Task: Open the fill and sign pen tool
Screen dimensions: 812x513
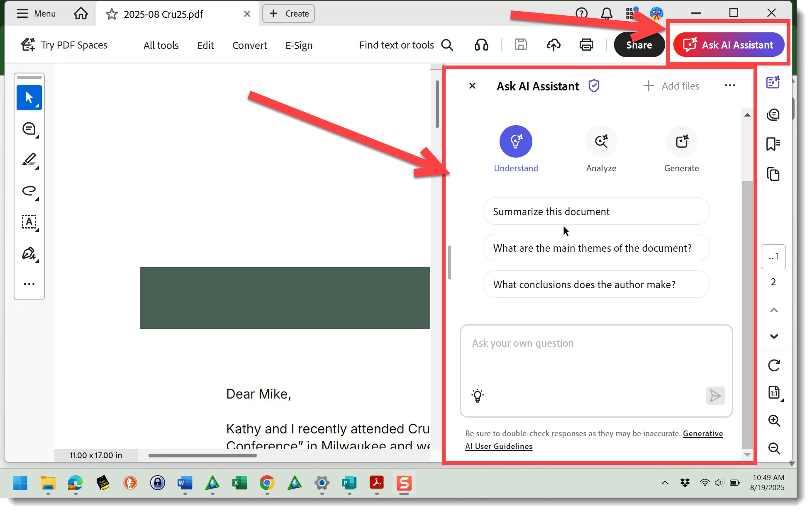Action: tap(29, 253)
